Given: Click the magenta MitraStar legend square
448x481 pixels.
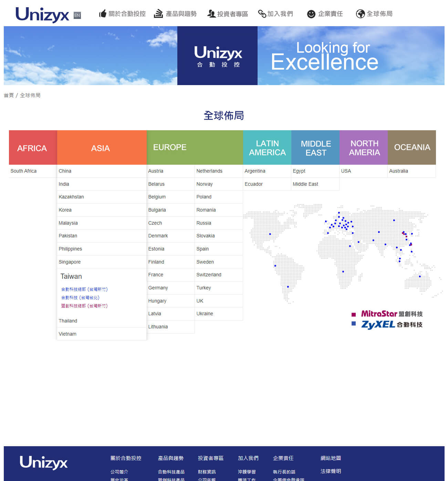Looking at the screenshot, I should tap(354, 314).
